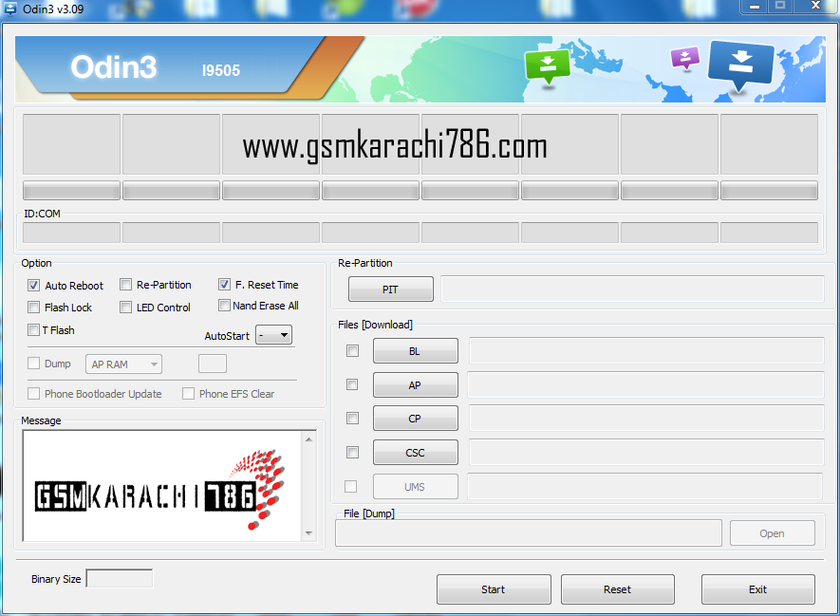The image size is (840, 616).
Task: Toggle the Auto Reboot checkbox
Action: [x=34, y=286]
